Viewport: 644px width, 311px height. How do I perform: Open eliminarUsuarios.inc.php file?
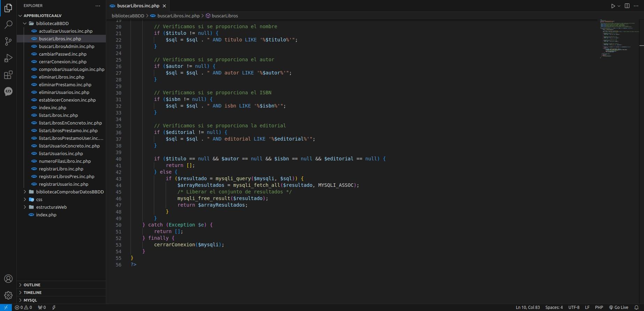click(61, 92)
